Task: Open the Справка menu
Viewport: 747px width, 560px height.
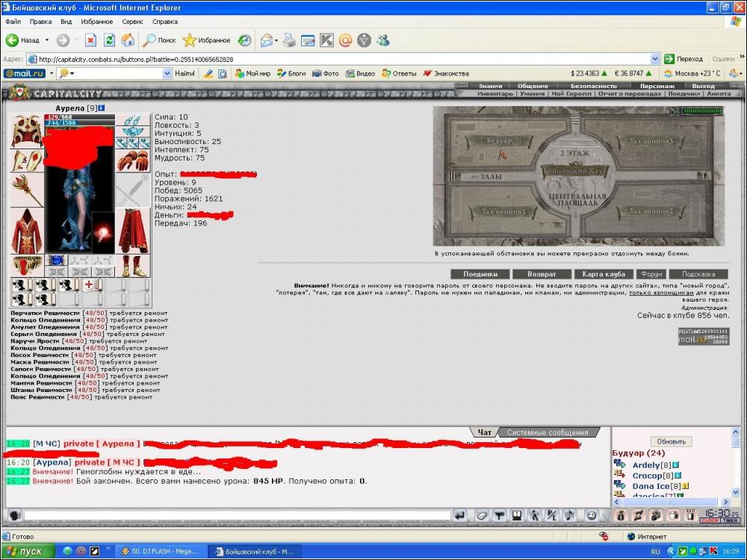Action: 165,22
